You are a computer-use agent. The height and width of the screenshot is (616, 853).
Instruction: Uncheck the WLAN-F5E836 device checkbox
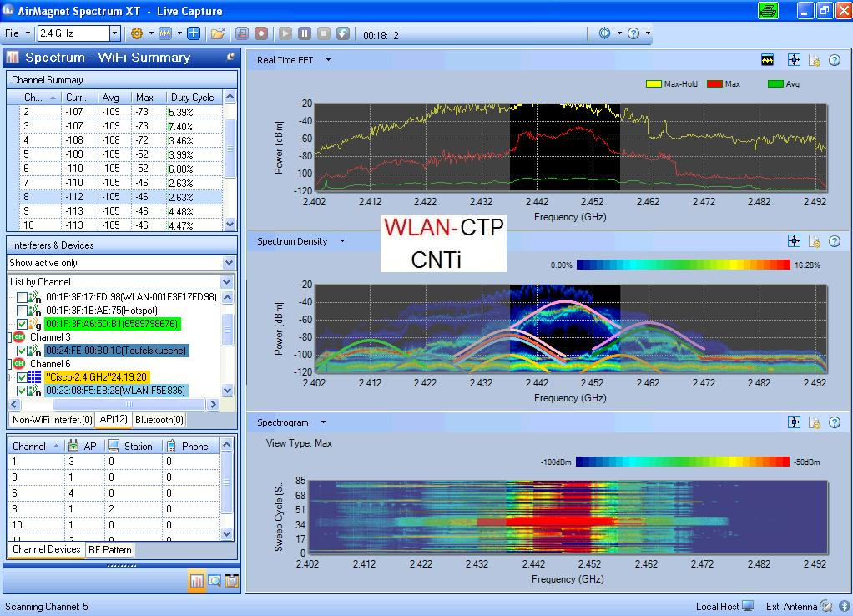coord(22,391)
